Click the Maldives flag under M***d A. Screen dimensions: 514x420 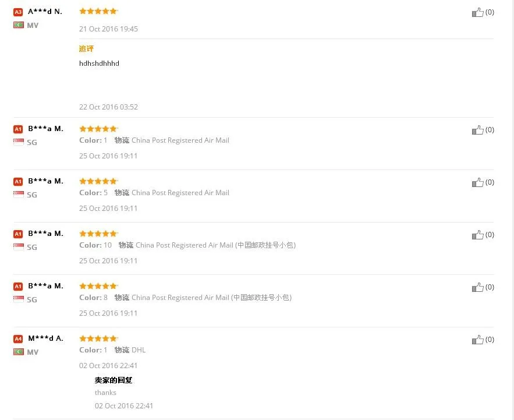[x=19, y=352]
